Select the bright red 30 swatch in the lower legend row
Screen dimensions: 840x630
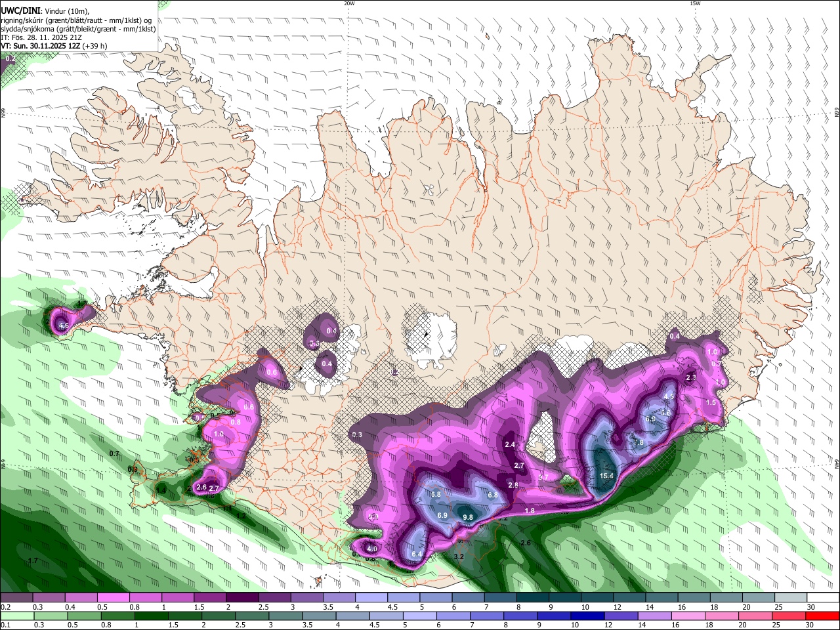823,616
